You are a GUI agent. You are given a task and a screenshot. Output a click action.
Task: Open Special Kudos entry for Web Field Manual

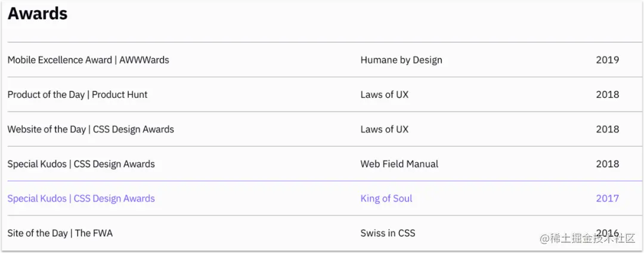coord(81,164)
